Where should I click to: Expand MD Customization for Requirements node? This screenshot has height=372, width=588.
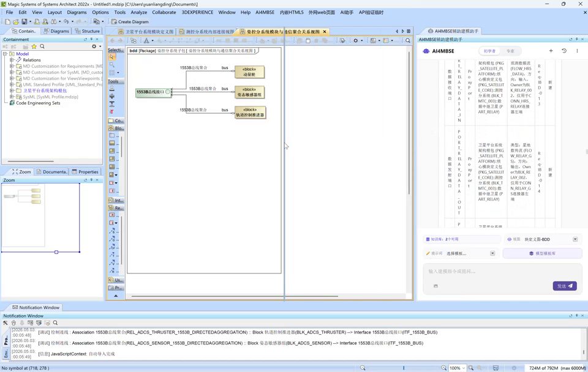tap(12, 66)
